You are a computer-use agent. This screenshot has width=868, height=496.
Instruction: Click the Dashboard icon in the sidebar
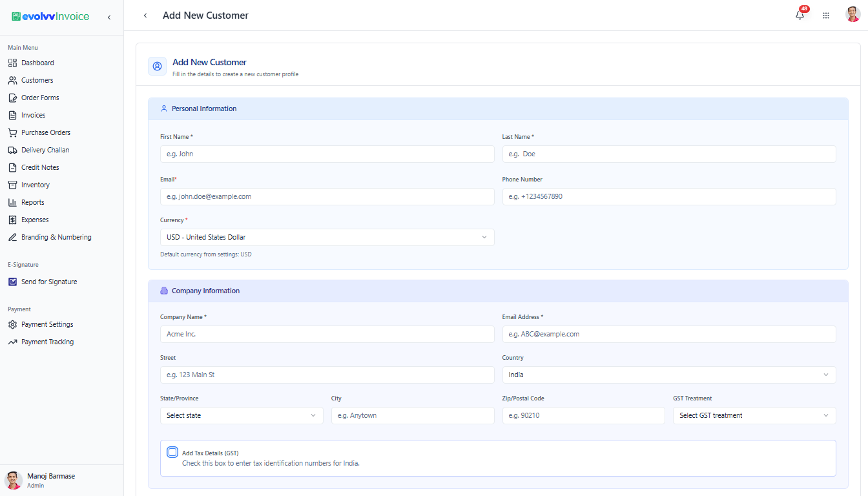click(x=12, y=63)
